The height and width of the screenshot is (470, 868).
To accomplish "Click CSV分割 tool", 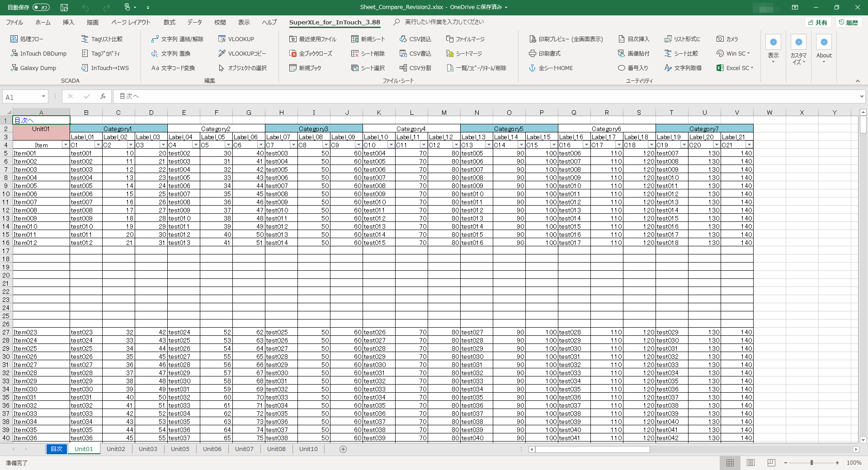I will (415, 68).
